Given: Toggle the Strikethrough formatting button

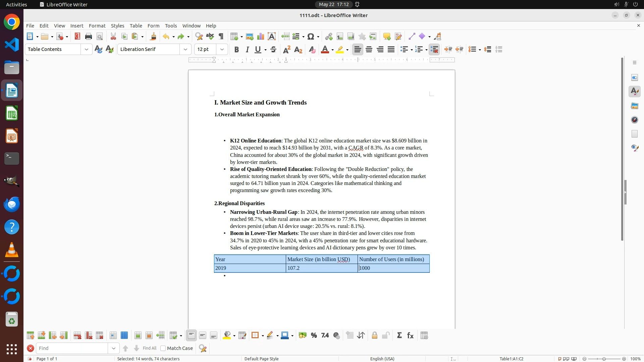Looking at the screenshot, I should (x=273, y=50).
